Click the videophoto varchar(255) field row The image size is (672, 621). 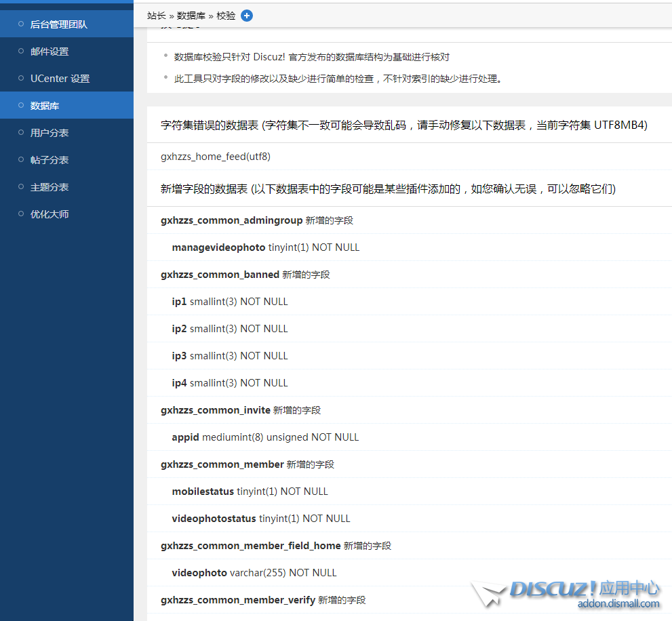pos(410,573)
